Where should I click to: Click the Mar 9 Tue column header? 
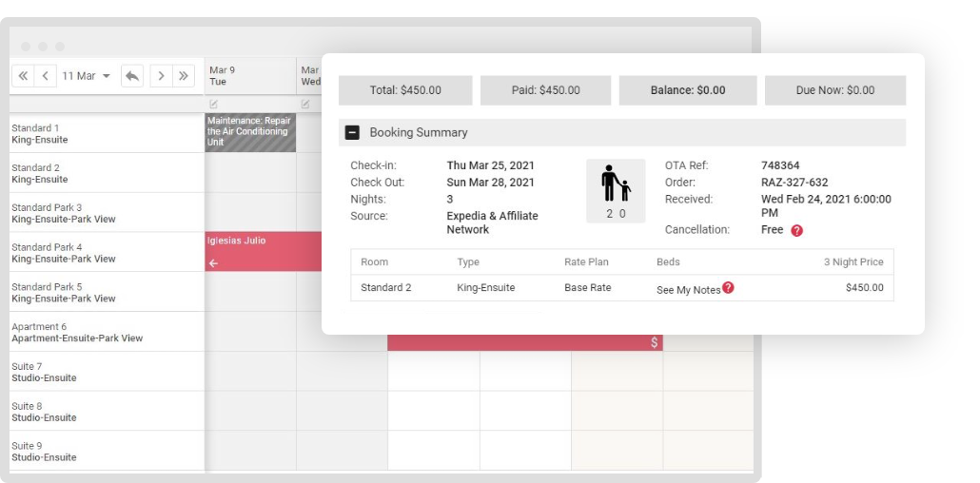coord(250,76)
